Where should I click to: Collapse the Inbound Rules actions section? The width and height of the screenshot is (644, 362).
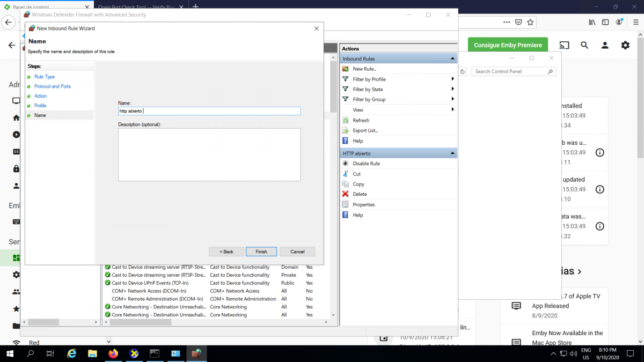pos(452,58)
